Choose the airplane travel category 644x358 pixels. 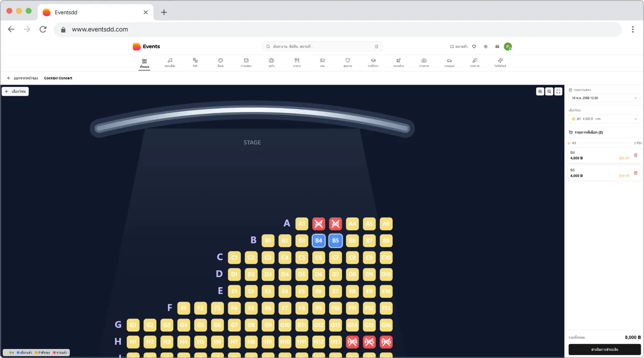pyautogui.click(x=398, y=63)
